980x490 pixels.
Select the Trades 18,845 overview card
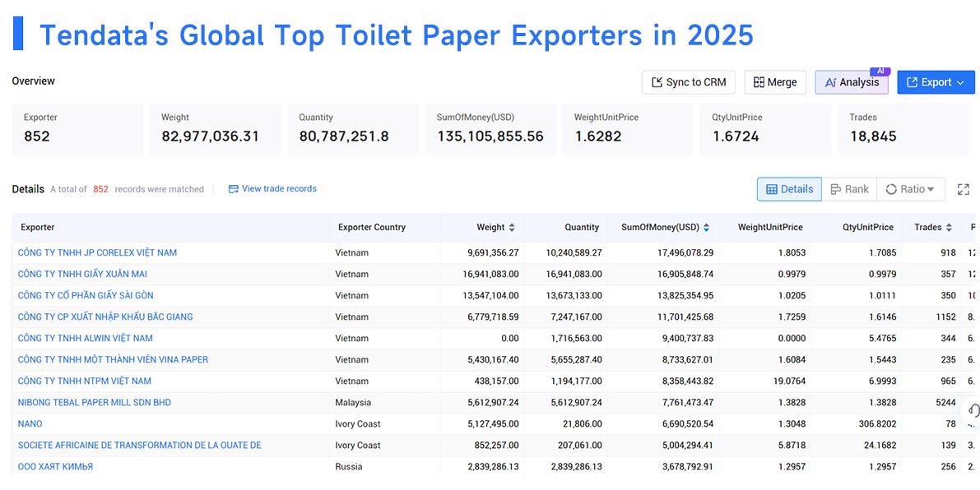903,129
